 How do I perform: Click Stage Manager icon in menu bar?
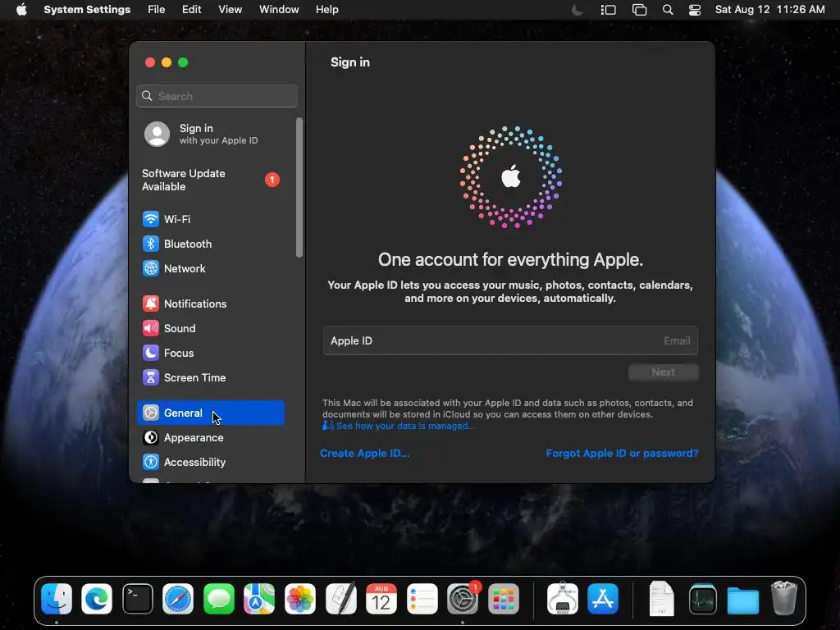(x=608, y=10)
